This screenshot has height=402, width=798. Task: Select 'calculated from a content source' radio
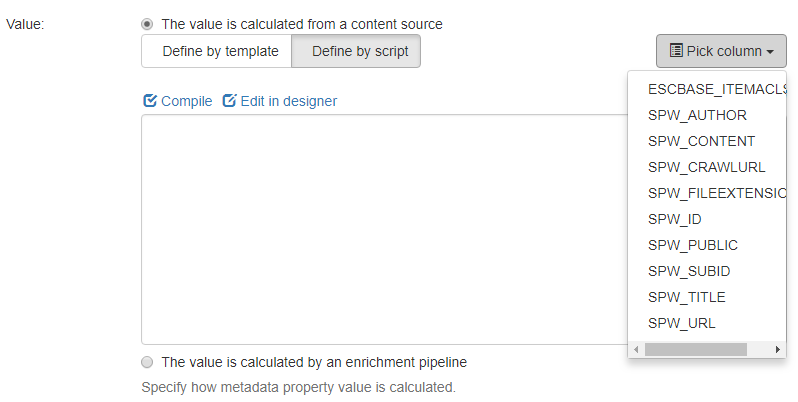click(x=148, y=24)
